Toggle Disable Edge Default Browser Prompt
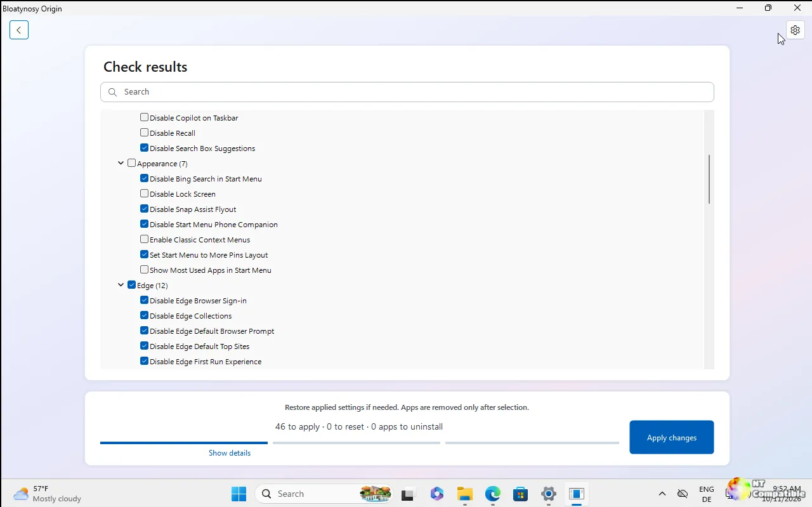Image resolution: width=812 pixels, height=507 pixels. point(144,331)
